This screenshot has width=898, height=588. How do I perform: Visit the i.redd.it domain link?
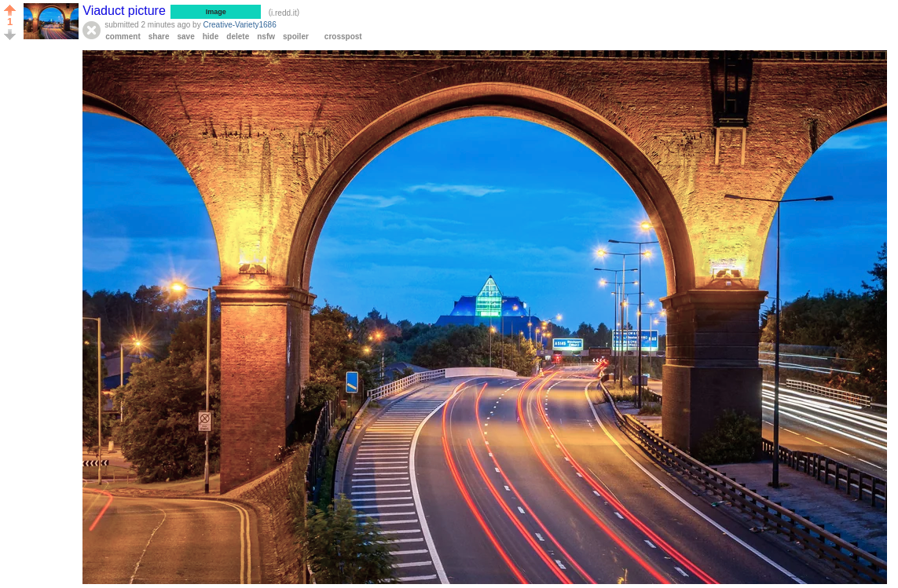284,13
